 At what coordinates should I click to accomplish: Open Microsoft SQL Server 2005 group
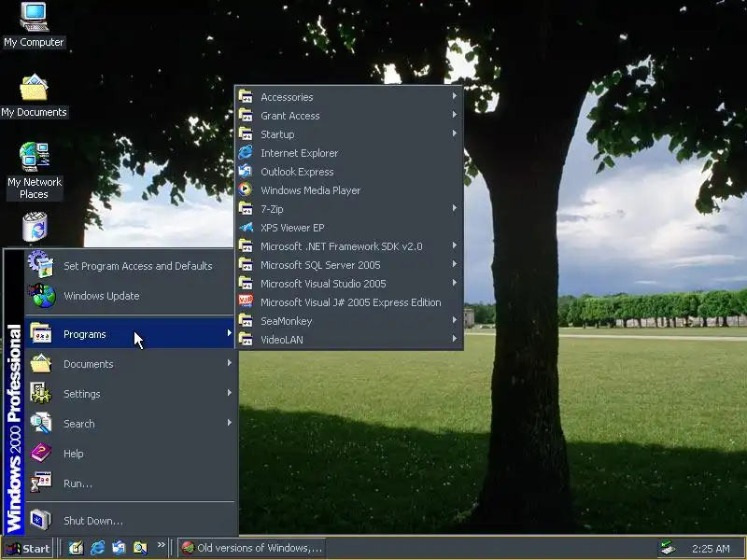(348, 265)
